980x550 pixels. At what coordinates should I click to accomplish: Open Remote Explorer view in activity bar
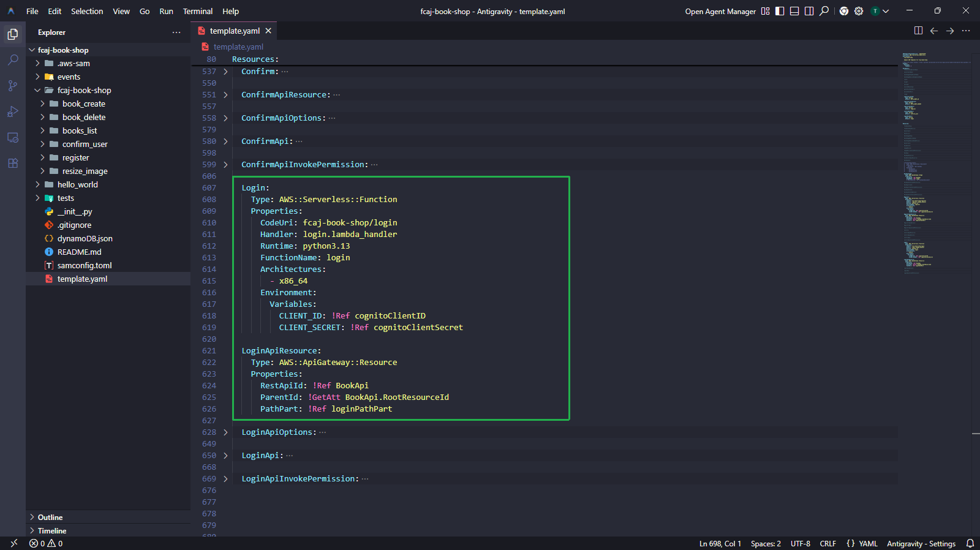click(x=13, y=137)
